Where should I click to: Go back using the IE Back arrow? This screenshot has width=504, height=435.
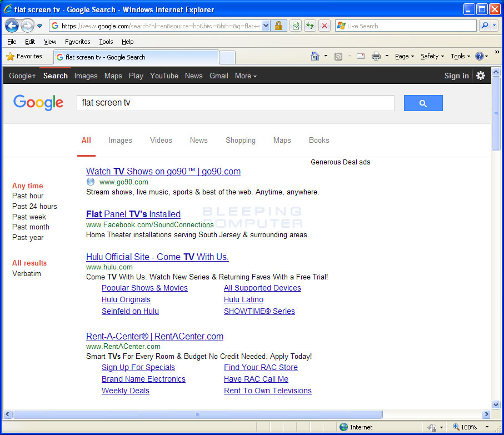pos(12,26)
